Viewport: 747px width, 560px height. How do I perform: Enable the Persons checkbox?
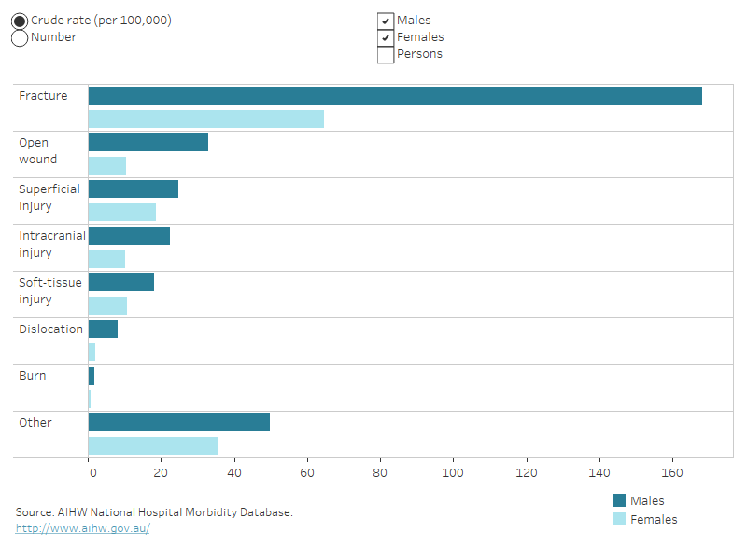(386, 54)
